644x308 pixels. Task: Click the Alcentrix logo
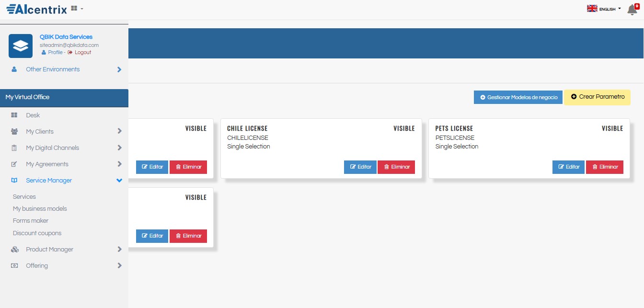tap(36, 9)
